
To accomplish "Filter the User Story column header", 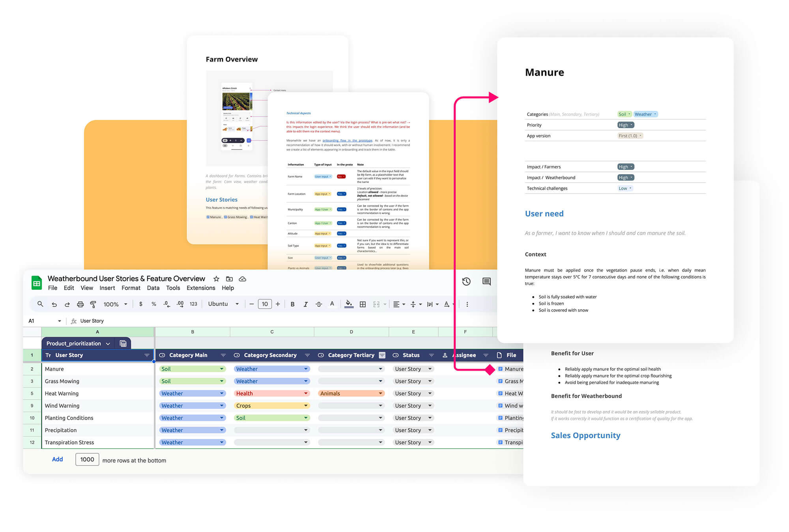I will pos(147,355).
